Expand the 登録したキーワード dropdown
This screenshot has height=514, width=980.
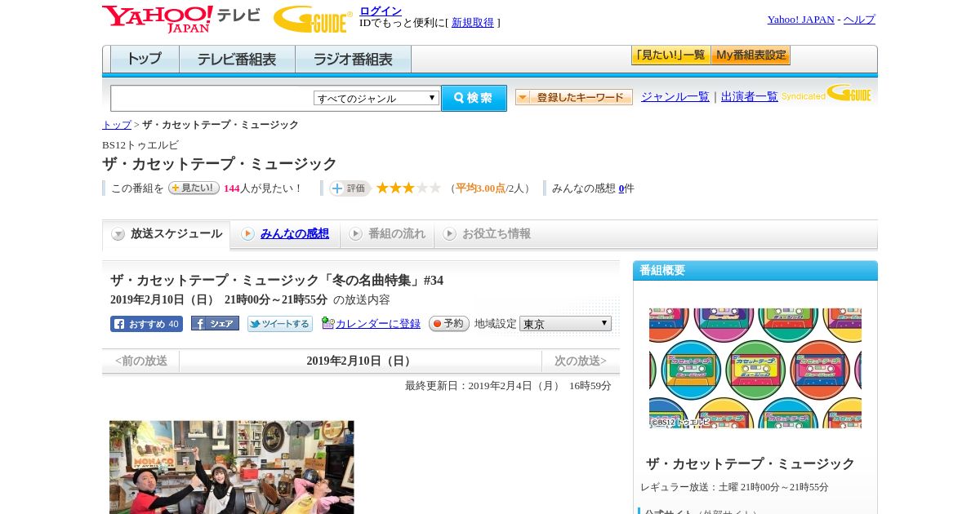(x=574, y=97)
